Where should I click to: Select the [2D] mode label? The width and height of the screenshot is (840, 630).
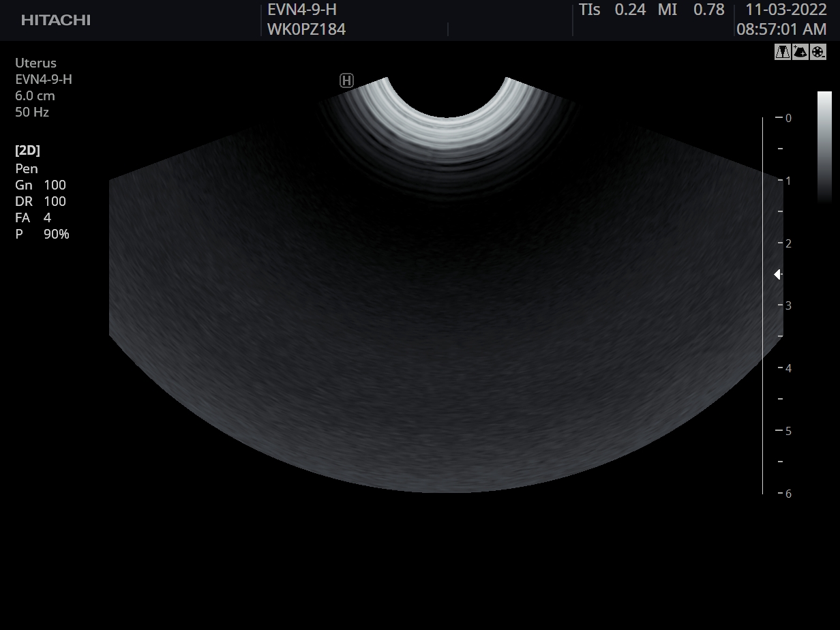coord(27,151)
